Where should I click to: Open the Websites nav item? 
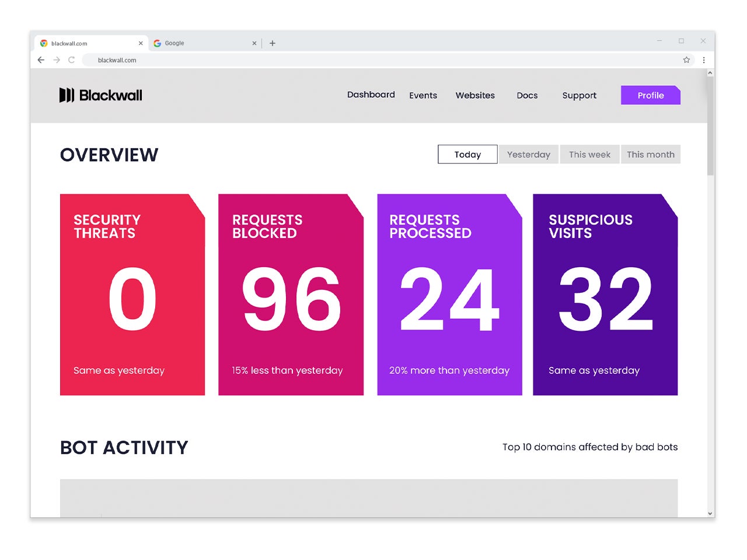coord(475,96)
